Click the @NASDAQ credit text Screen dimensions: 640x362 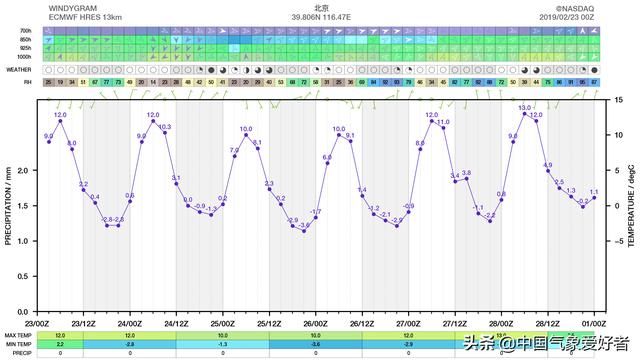point(575,8)
